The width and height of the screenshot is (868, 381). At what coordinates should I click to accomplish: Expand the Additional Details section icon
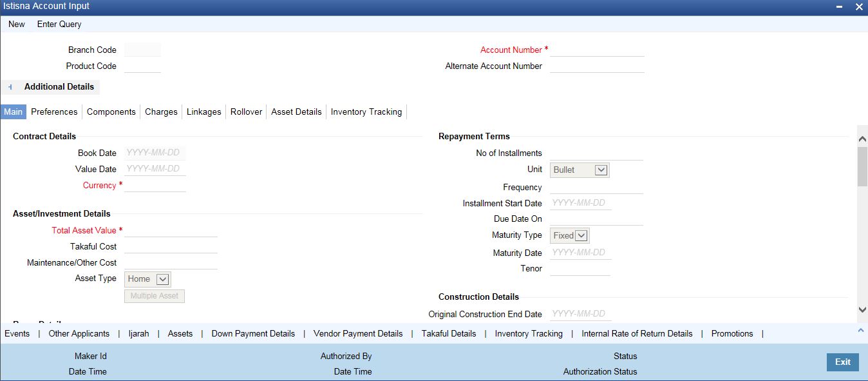(x=10, y=87)
